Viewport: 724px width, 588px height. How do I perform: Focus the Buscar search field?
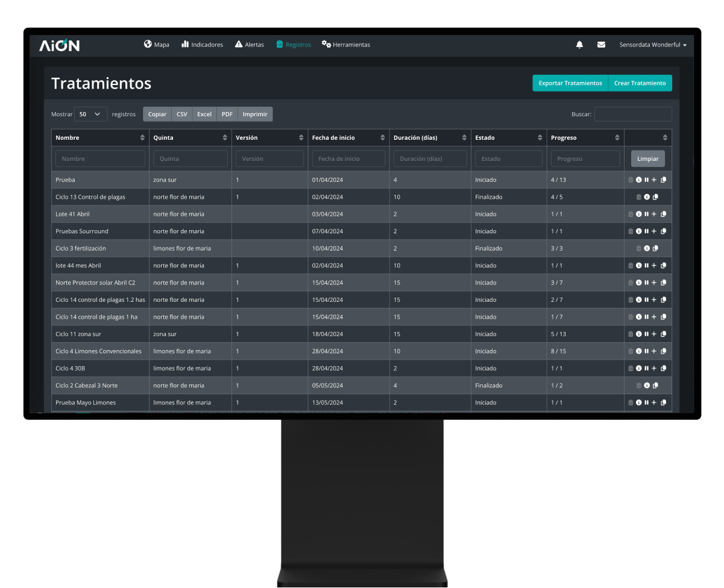tap(632, 114)
